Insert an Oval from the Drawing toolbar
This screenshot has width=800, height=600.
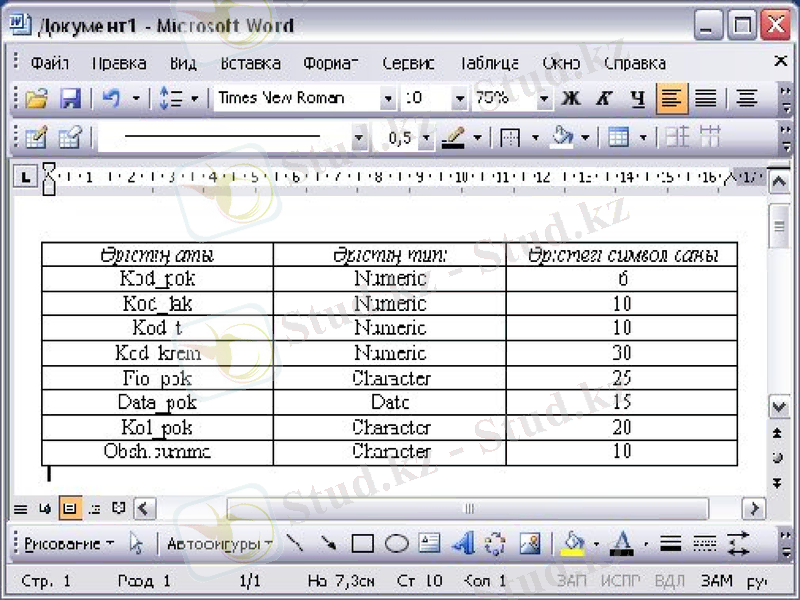pos(396,543)
